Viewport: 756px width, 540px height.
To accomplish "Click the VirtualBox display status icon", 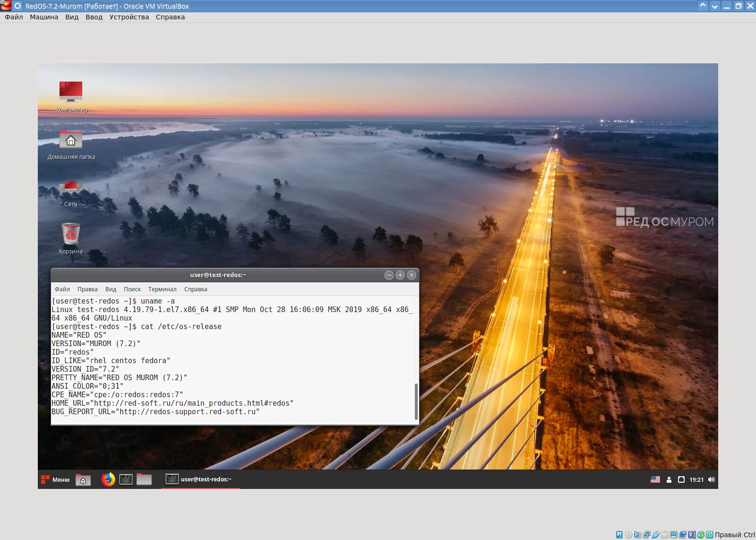I will tap(674, 535).
